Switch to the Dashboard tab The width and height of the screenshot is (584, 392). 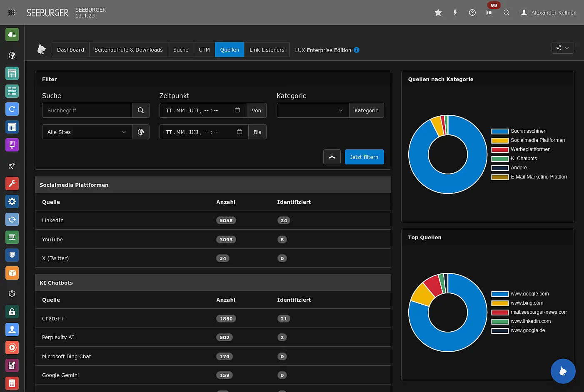tap(70, 50)
